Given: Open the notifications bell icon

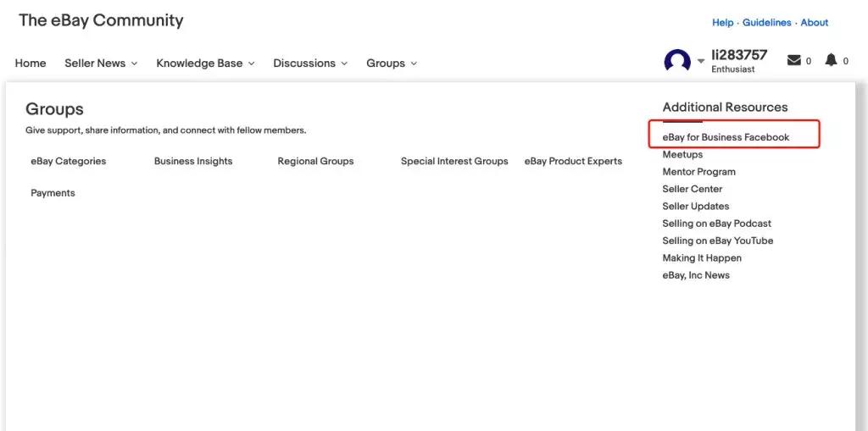Looking at the screenshot, I should coord(831,60).
